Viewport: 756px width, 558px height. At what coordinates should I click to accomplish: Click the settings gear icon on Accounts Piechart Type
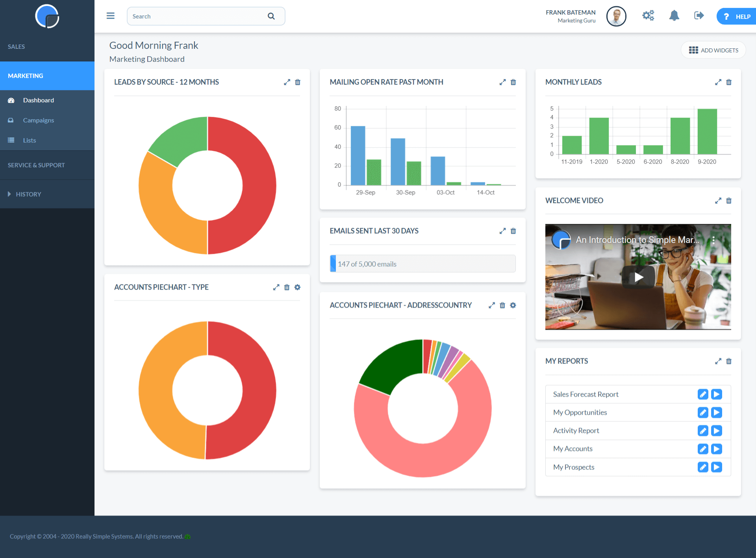pyautogui.click(x=297, y=287)
